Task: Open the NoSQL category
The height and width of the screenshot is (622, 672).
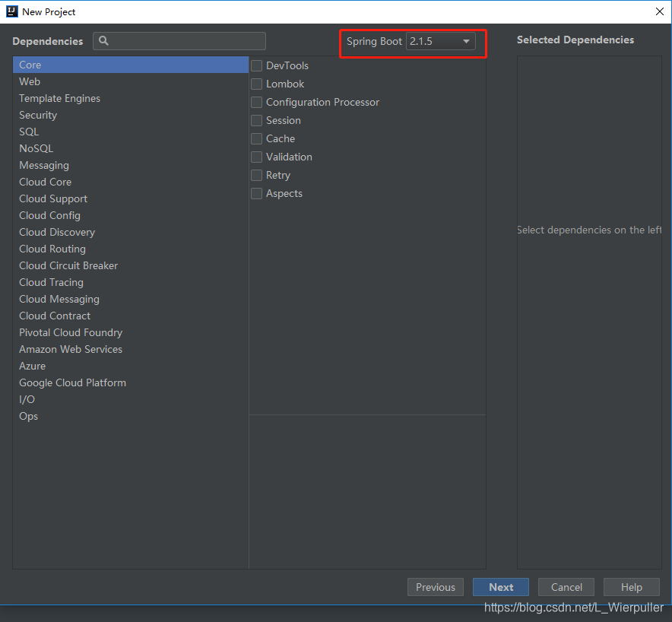Action: click(x=131, y=148)
